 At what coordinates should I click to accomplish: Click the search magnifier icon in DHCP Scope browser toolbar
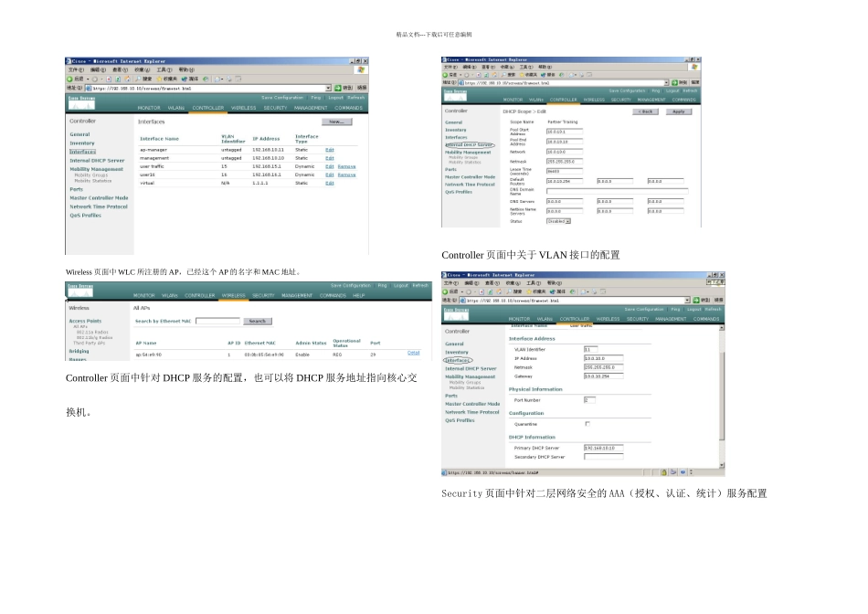[x=503, y=75]
